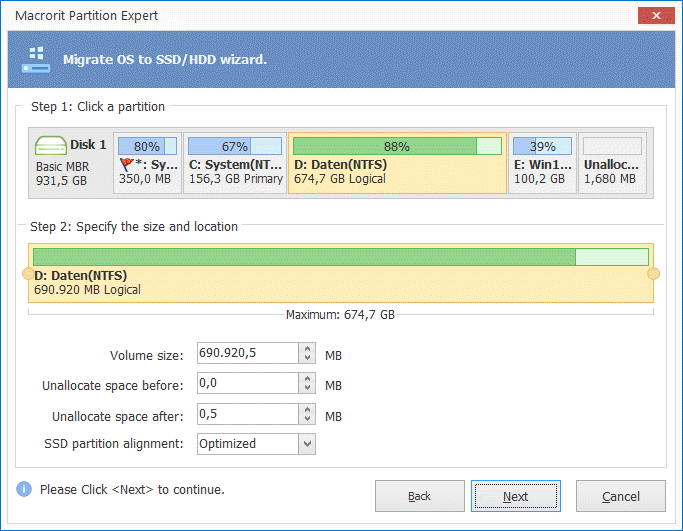Click the Step 2: Specify the size heading
Viewport: 683px width, 531px height.
(x=134, y=227)
